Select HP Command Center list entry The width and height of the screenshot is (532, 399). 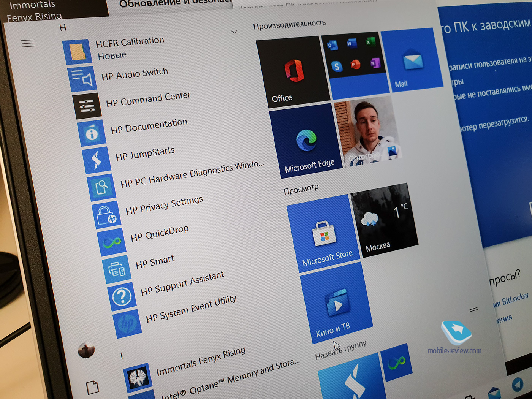coord(148,99)
